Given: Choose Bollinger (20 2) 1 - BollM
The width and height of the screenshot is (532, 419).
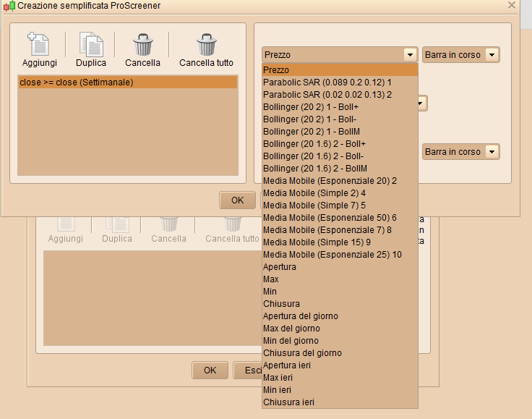Looking at the screenshot, I should pyautogui.click(x=340, y=132).
